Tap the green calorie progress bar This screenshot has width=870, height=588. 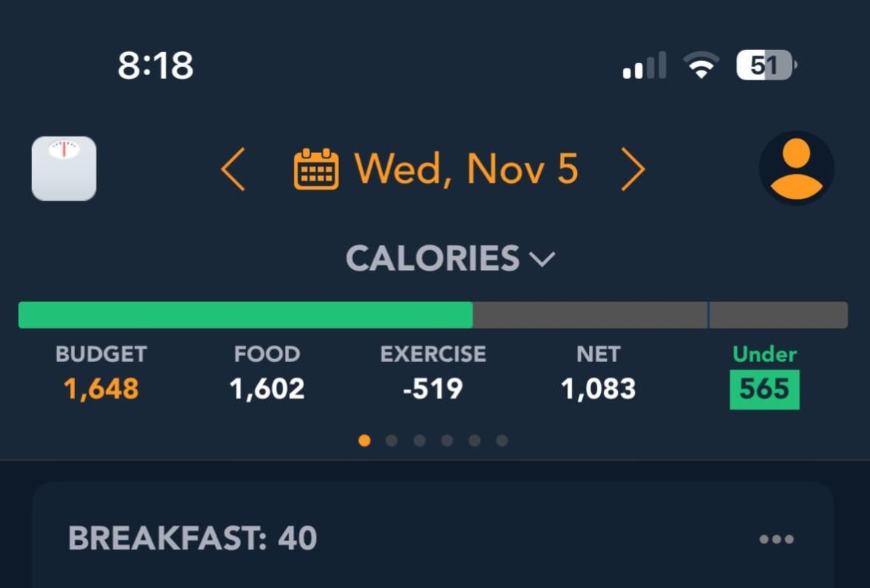[x=245, y=314]
